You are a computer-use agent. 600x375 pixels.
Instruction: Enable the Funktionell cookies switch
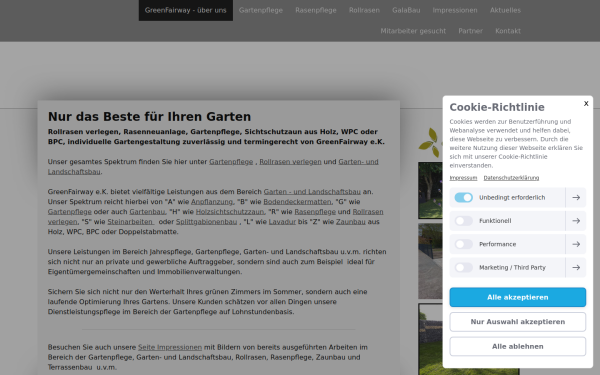pyautogui.click(x=463, y=221)
